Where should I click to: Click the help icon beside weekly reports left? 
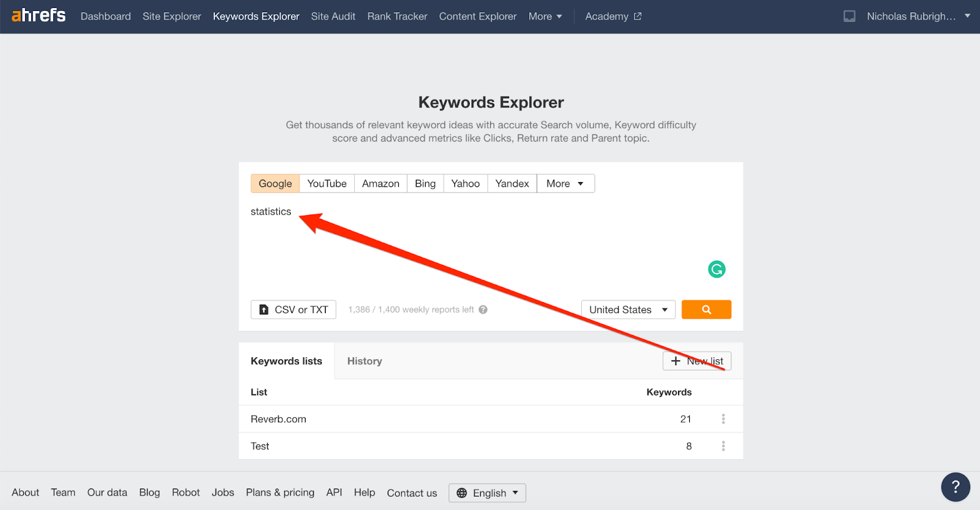pos(483,310)
